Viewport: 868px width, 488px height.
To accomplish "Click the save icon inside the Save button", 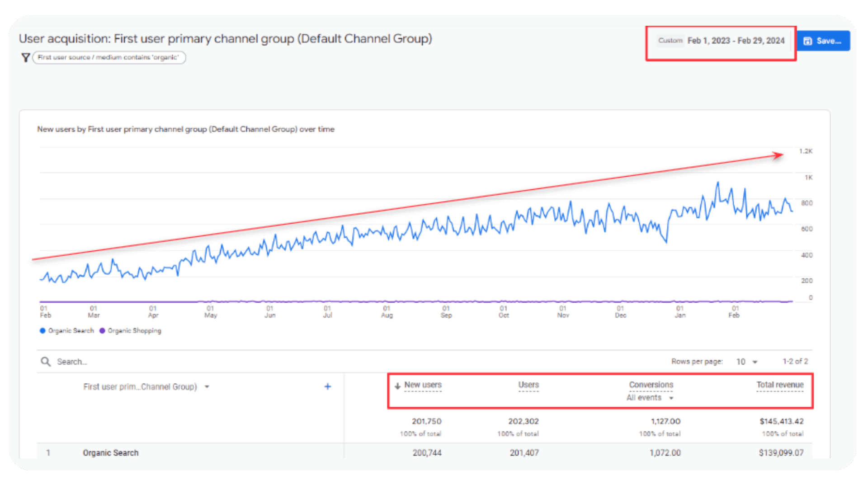I will pos(807,41).
